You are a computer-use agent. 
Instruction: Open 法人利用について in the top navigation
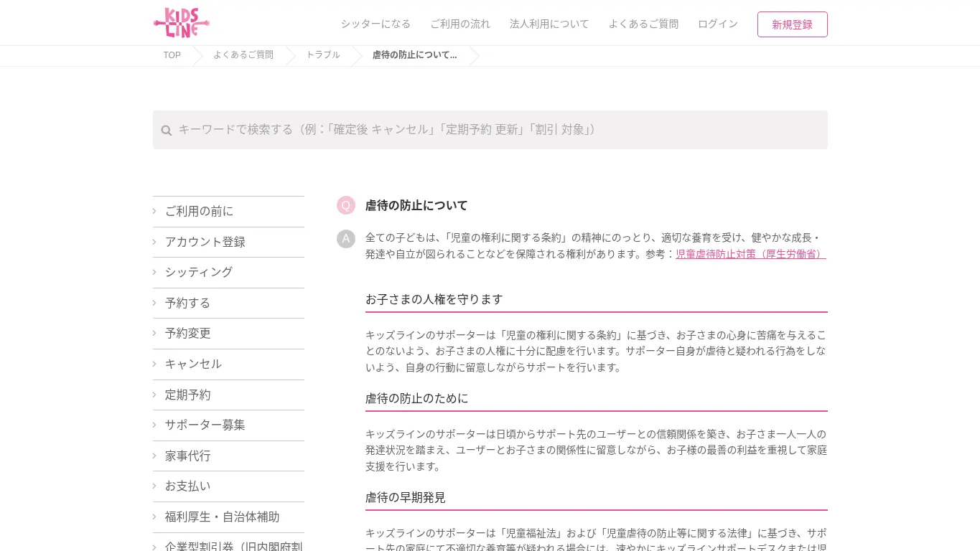coord(549,24)
